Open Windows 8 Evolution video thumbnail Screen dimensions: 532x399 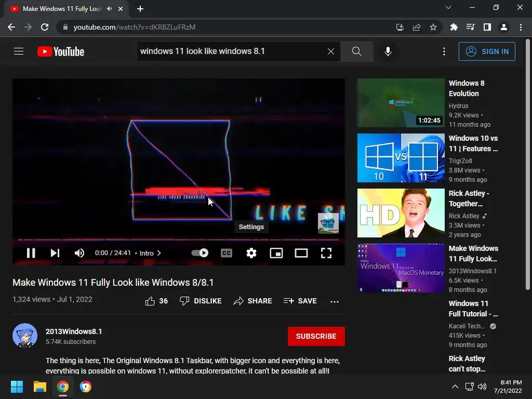click(x=401, y=103)
